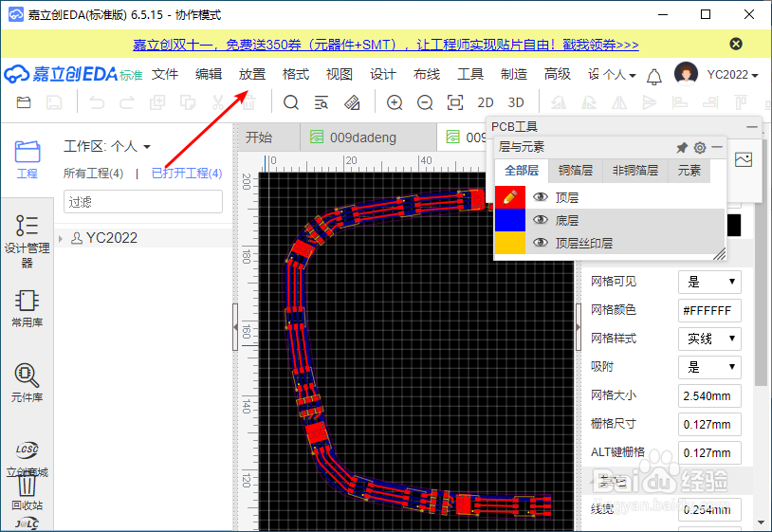Open 常用库 common library

pyautogui.click(x=28, y=309)
